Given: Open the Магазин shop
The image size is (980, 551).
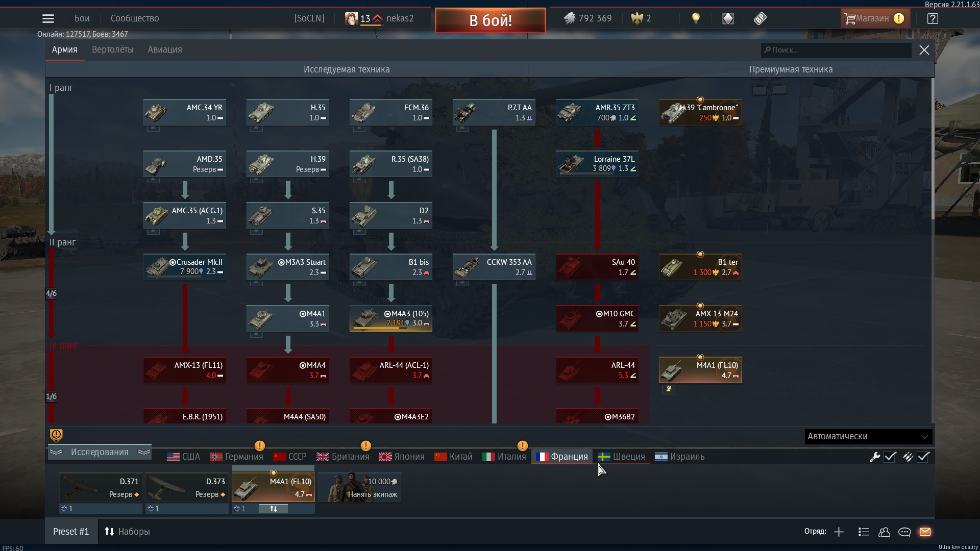Looking at the screenshot, I should click(875, 18).
